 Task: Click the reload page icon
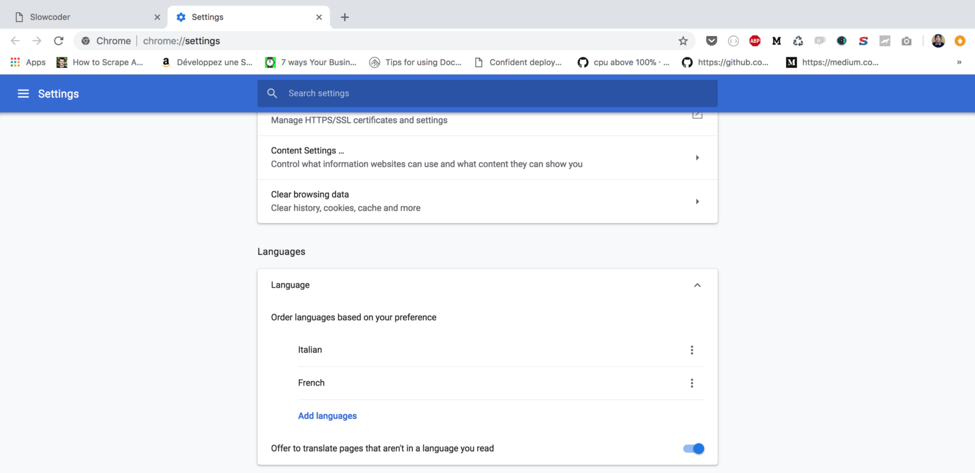58,41
